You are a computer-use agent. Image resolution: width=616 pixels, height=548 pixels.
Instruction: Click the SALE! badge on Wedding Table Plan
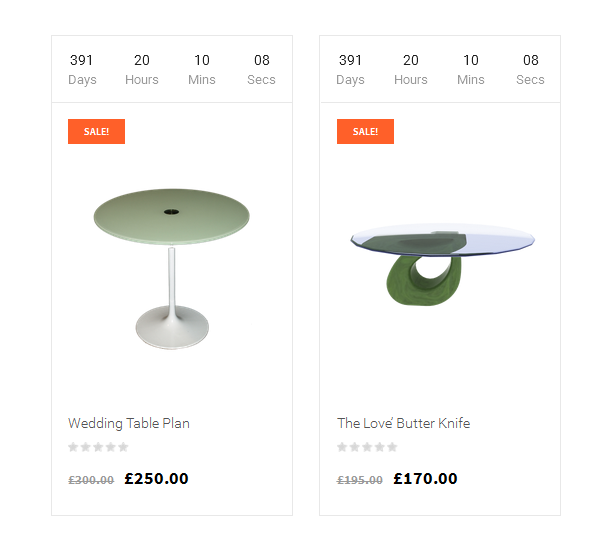pos(96,132)
